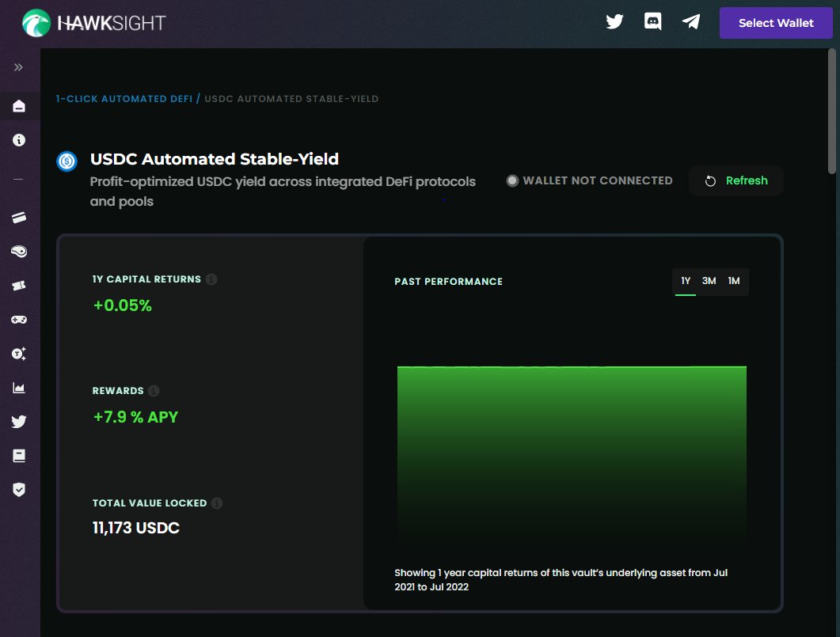Viewport: 840px width, 637px height.
Task: Click the Rewards label
Action: click(118, 391)
